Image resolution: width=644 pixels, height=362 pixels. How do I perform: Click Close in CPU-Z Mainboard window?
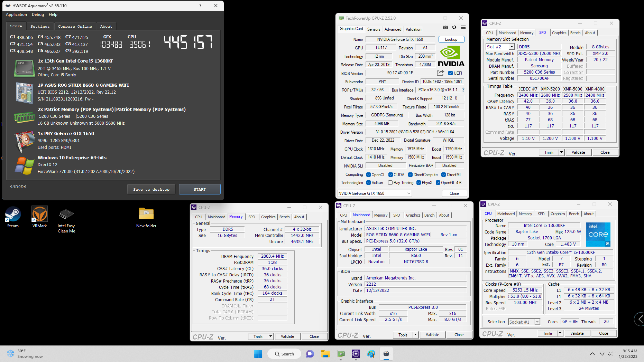(x=459, y=335)
